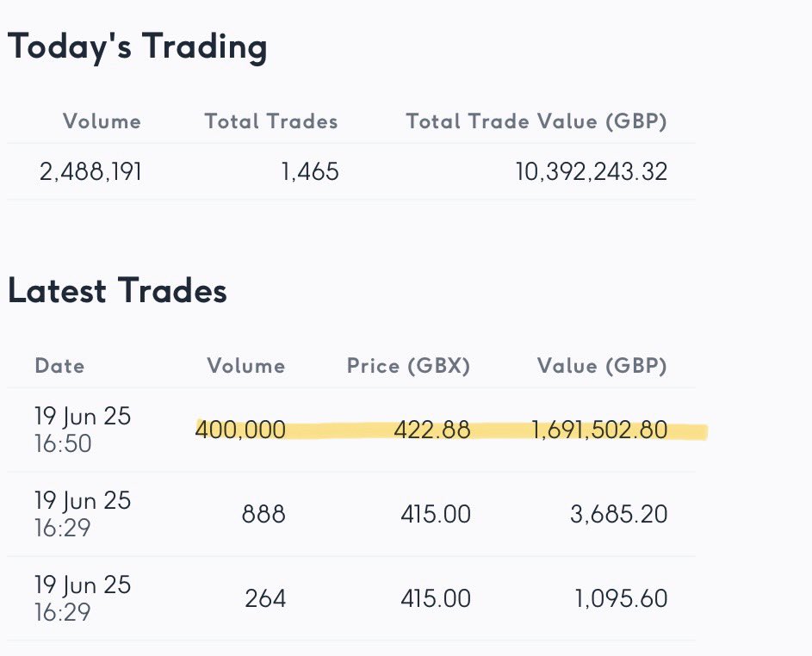This screenshot has height=656, width=812.
Task: Click the date of the 888-volume trade
Action: pyautogui.click(x=83, y=514)
